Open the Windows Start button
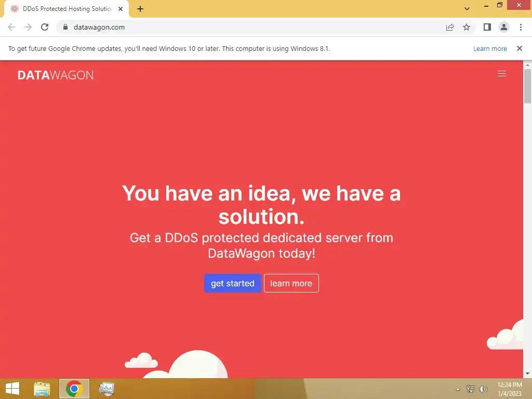This screenshot has width=532, height=399. [12, 389]
